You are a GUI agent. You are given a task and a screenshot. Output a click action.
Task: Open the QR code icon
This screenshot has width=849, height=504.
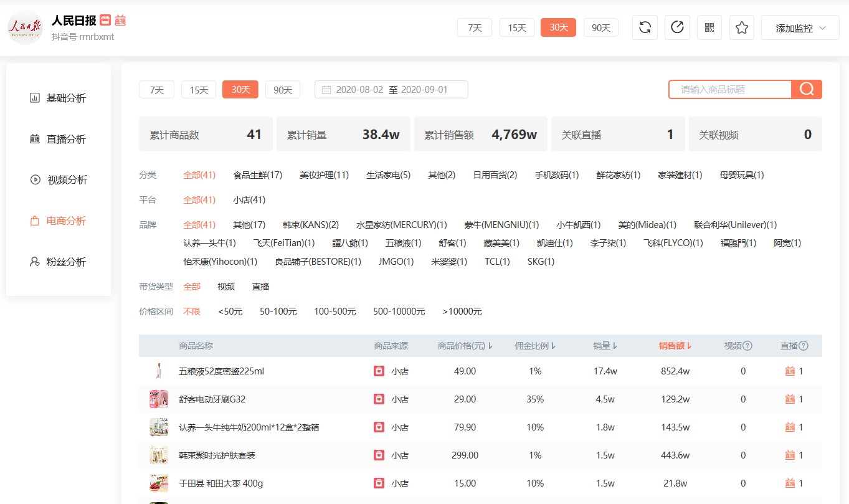click(709, 27)
